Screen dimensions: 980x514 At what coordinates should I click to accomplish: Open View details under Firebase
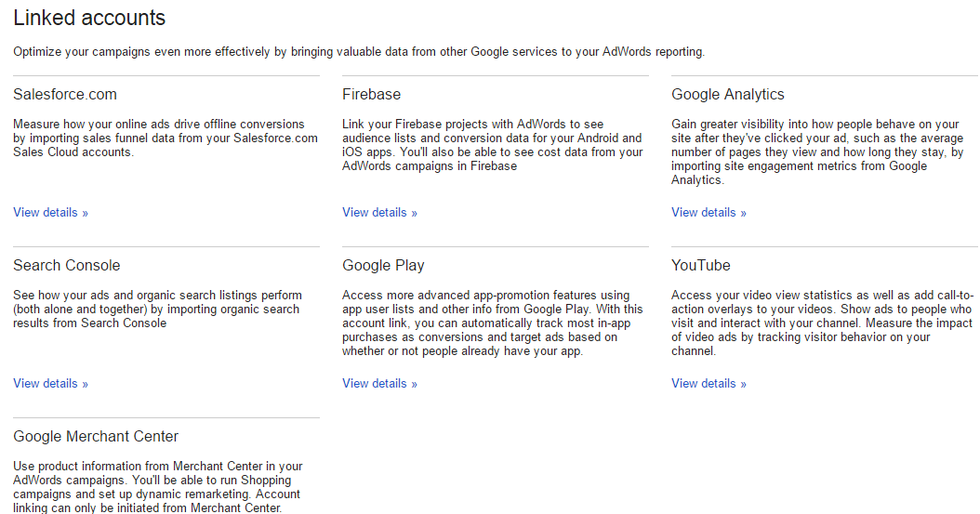pyautogui.click(x=379, y=212)
